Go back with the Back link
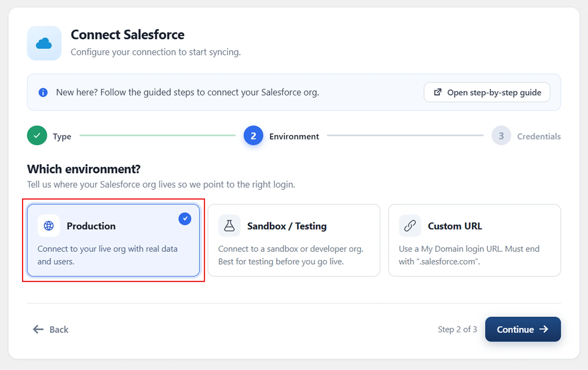 click(x=51, y=329)
